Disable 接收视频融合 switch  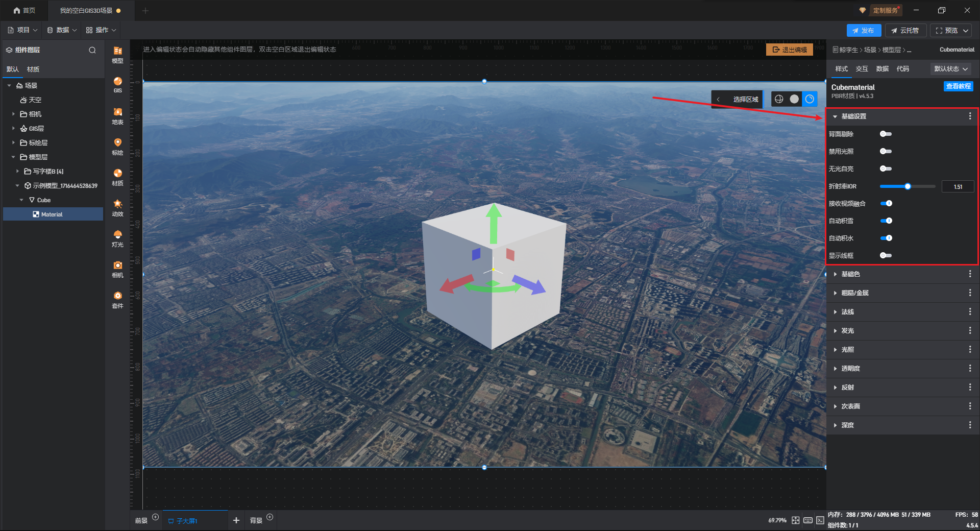(886, 203)
